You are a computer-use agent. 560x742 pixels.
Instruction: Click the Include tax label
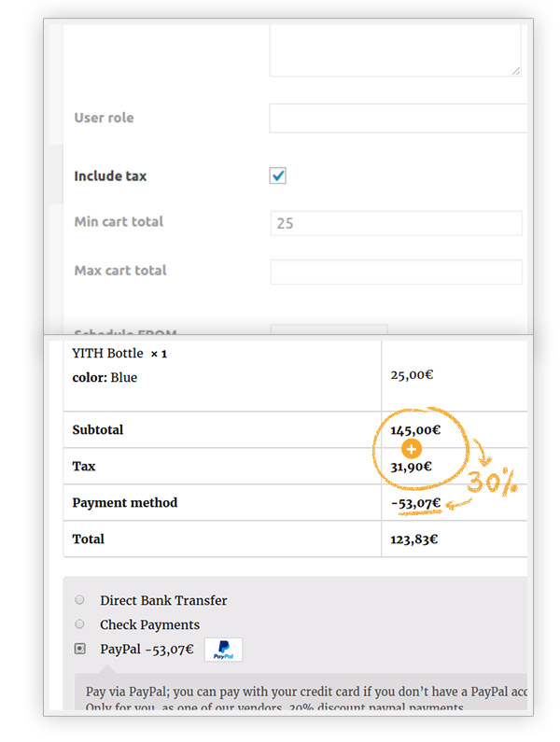point(110,175)
